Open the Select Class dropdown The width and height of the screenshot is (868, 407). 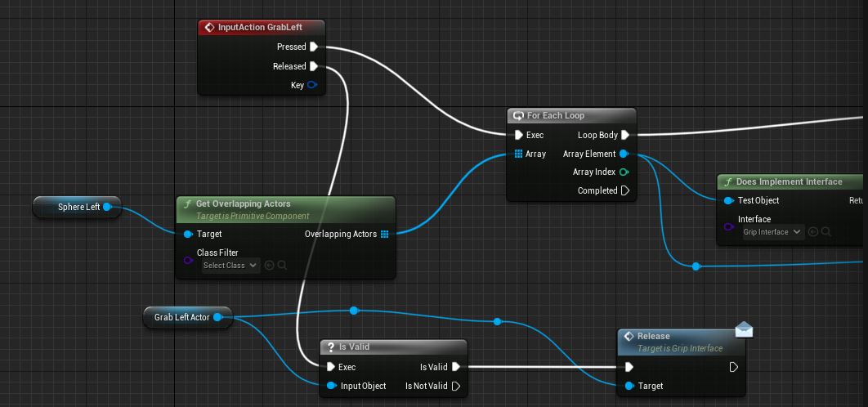click(x=230, y=265)
